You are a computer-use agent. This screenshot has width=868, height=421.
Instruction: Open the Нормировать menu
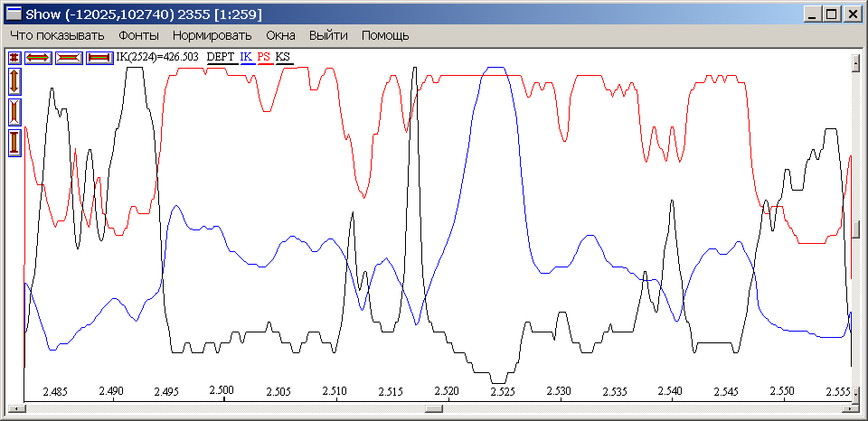212,36
